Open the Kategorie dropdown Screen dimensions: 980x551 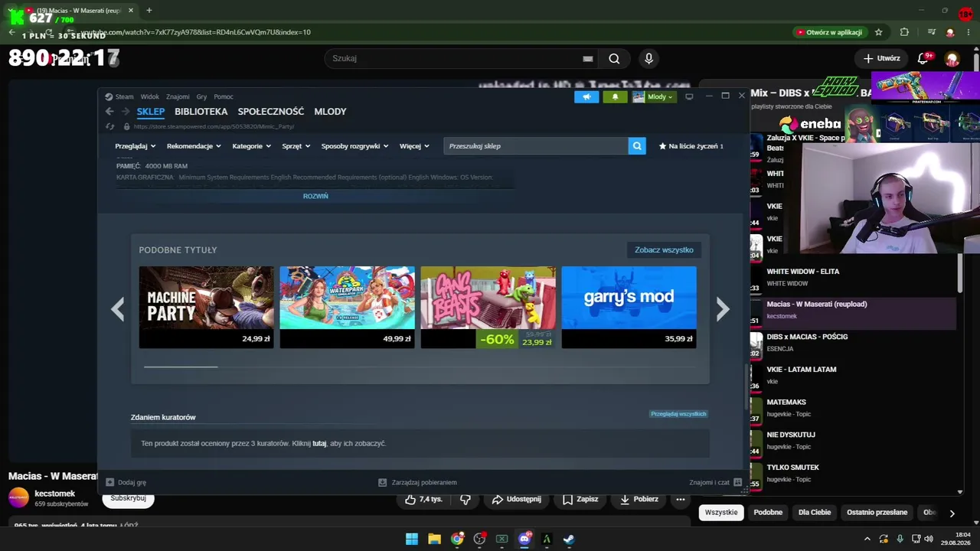(x=252, y=146)
